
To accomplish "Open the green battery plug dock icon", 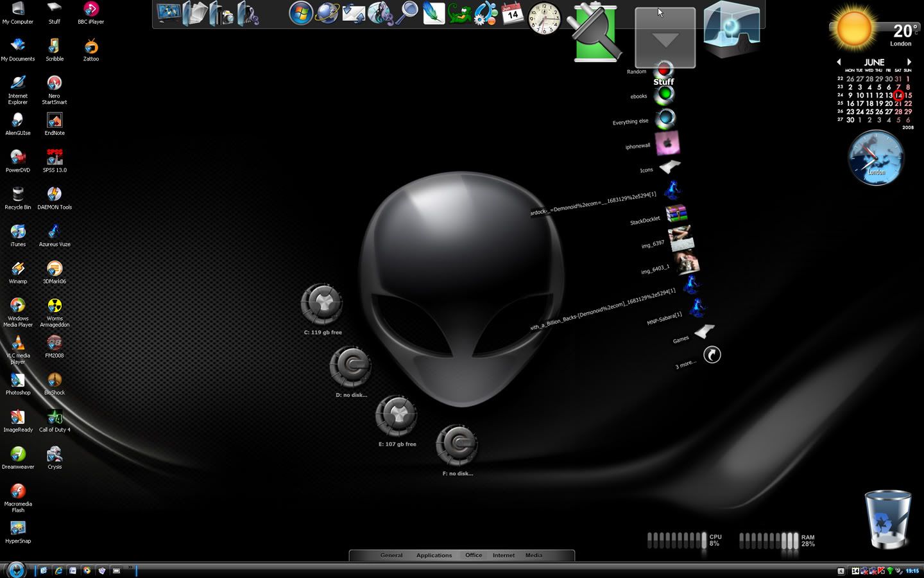I will (x=595, y=32).
